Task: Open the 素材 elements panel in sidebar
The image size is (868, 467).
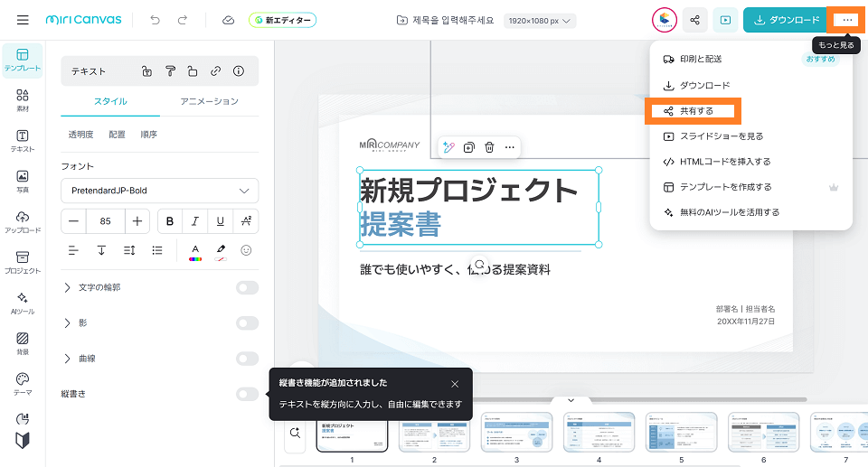Action: (23, 99)
